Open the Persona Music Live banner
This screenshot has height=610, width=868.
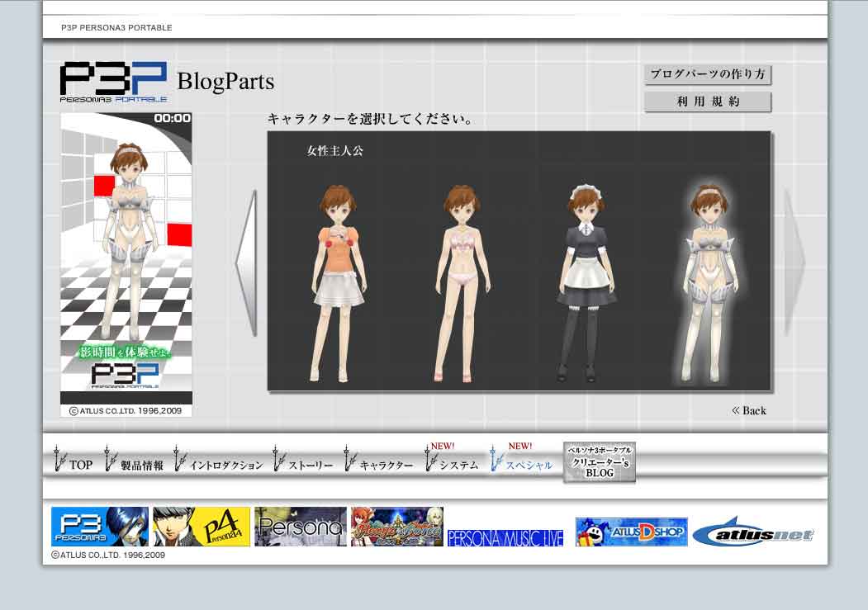(x=505, y=537)
